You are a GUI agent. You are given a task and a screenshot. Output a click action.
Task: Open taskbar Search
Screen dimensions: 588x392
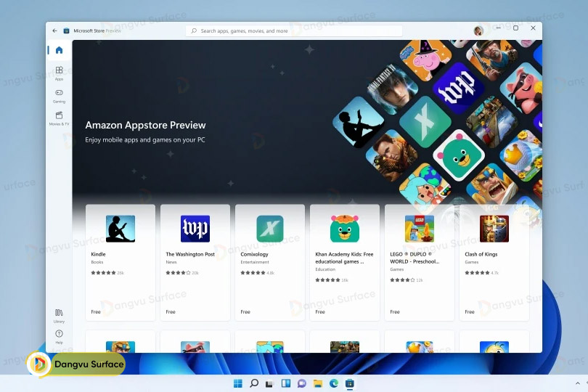(x=254, y=383)
